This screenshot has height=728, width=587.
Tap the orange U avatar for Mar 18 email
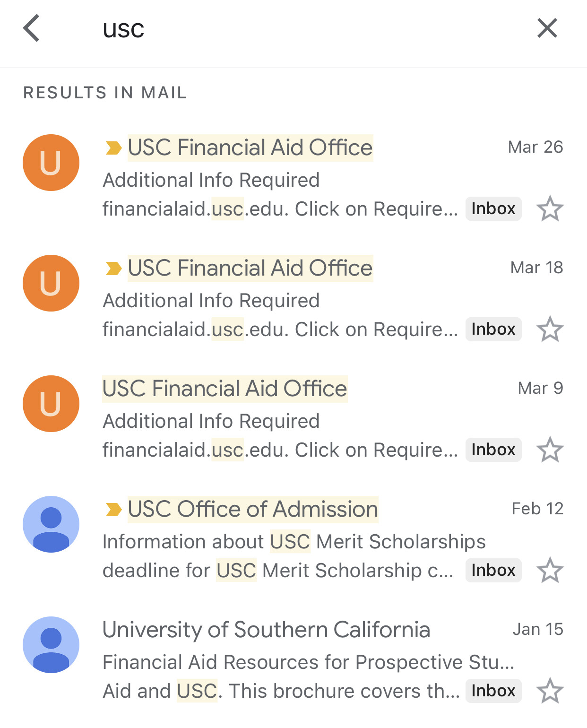pos(51,283)
